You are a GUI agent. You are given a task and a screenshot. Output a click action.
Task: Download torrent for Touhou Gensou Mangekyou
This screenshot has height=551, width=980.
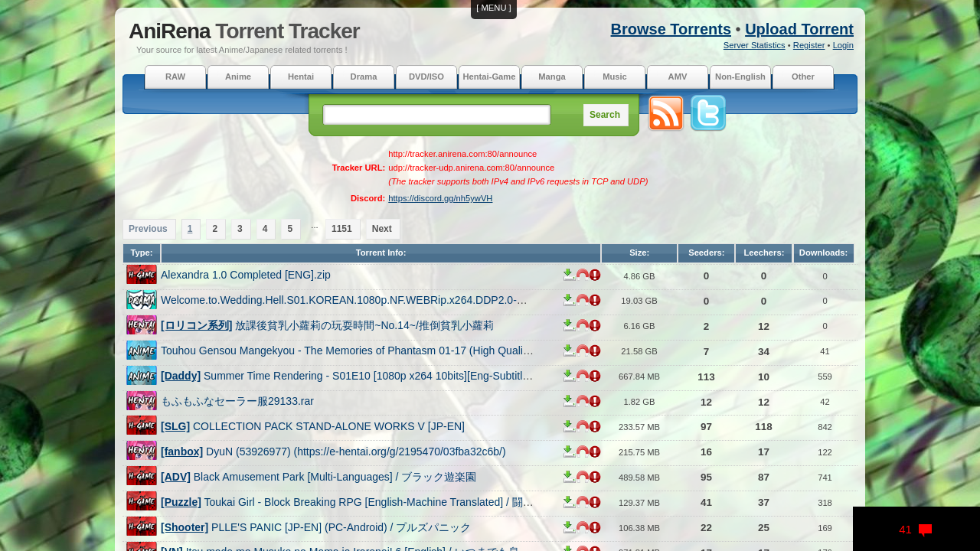pos(569,350)
